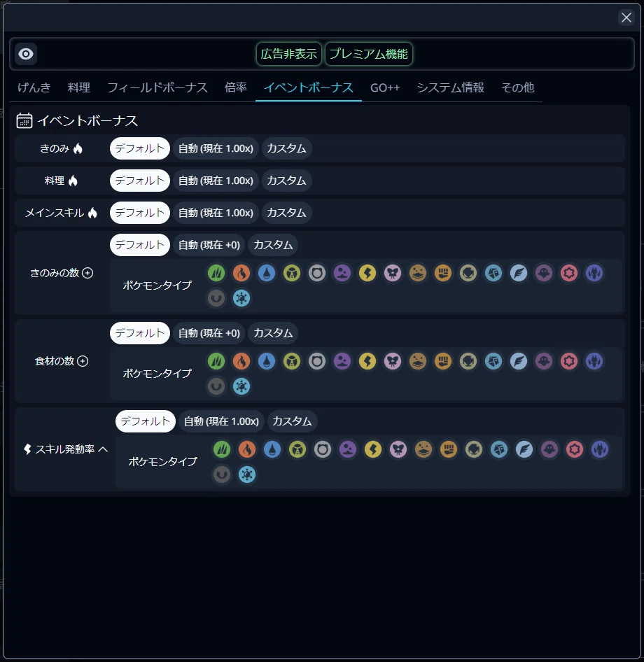This screenshot has width=644, height=662.
Task: Open the その他 tab
Action: pos(517,87)
